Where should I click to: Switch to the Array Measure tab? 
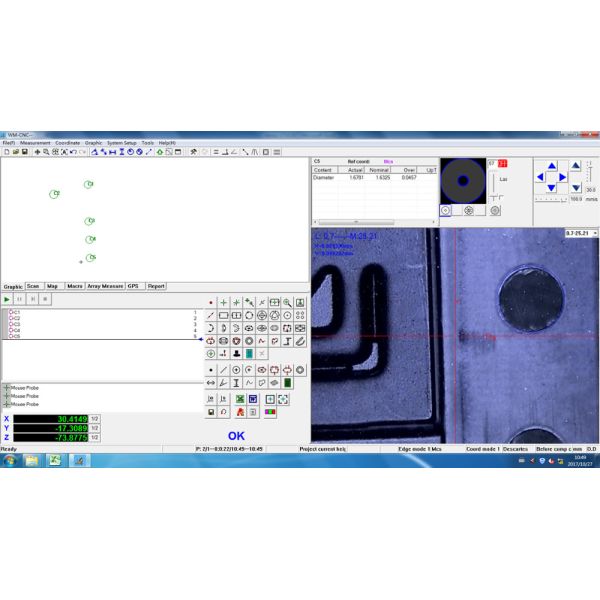(105, 286)
